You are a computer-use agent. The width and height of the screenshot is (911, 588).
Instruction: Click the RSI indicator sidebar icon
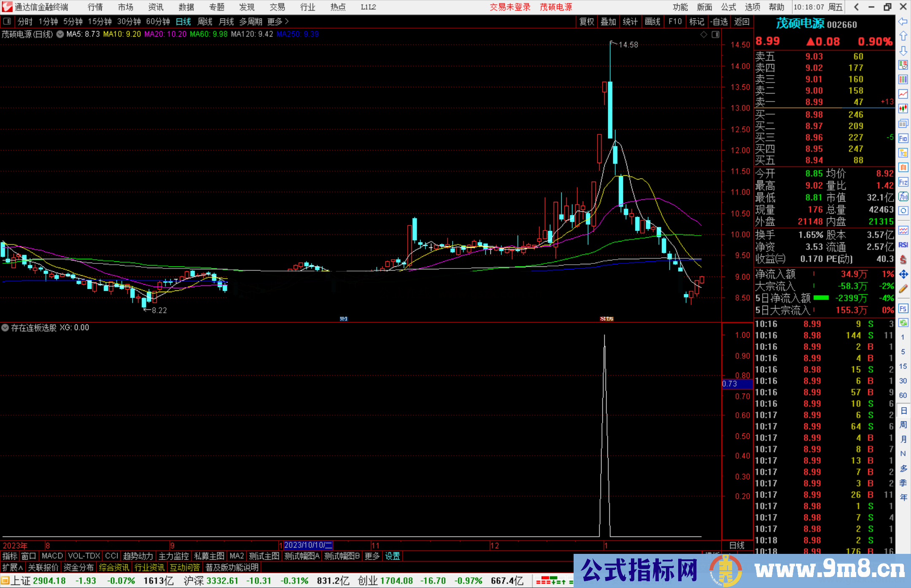(x=903, y=245)
